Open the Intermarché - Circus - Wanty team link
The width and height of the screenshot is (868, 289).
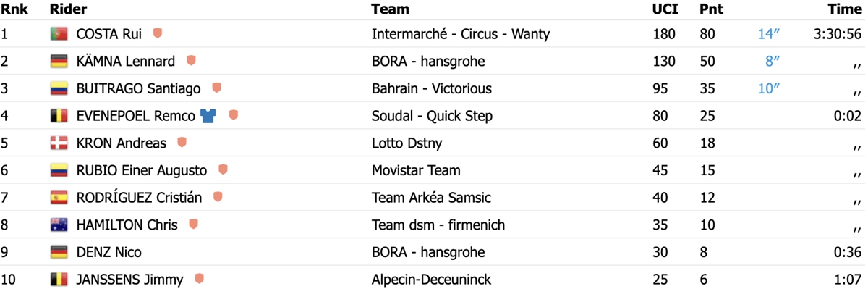click(x=461, y=34)
